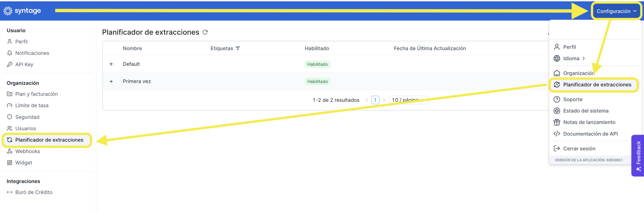
Task: Click the Estado del sistema icon
Action: tap(557, 111)
